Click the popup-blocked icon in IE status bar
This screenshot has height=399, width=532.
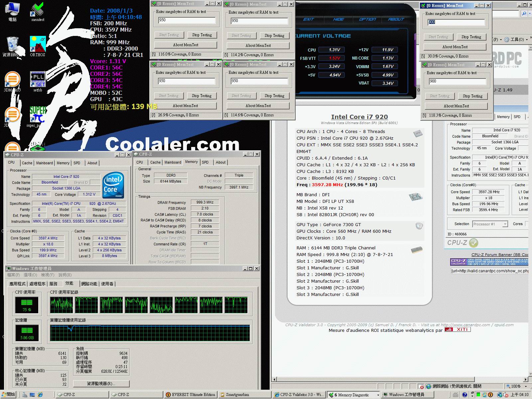[422, 386]
